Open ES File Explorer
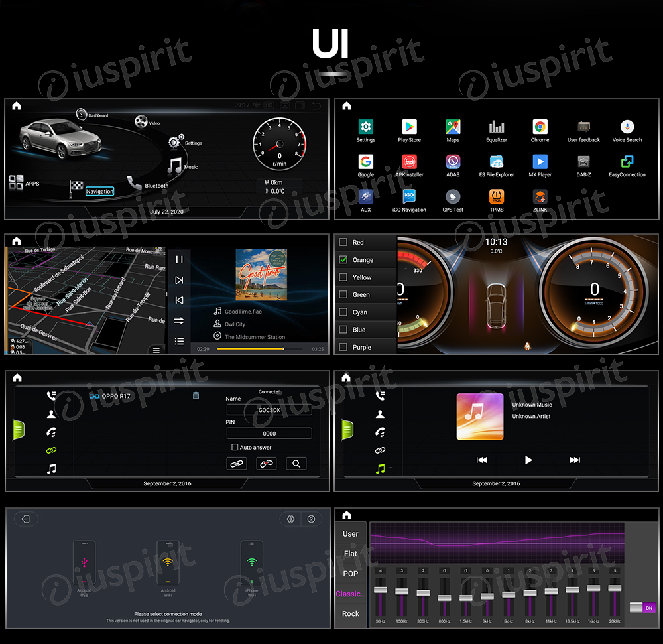 click(x=497, y=162)
